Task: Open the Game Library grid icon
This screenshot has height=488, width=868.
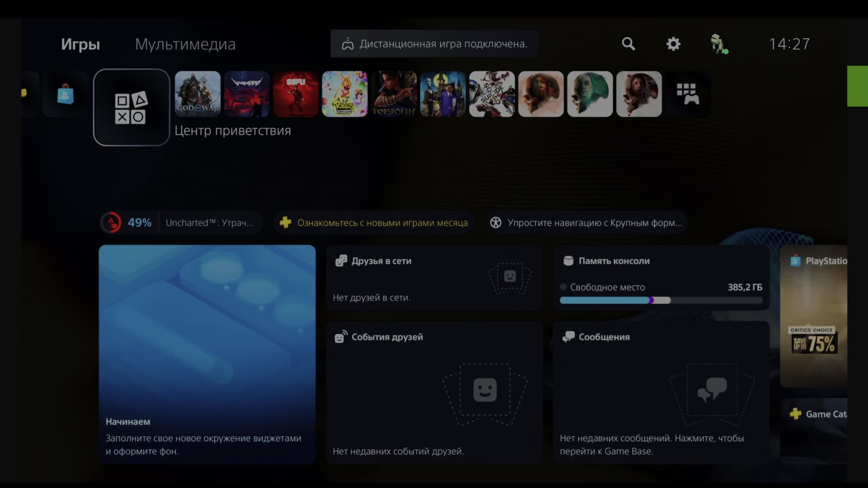Action: point(688,94)
